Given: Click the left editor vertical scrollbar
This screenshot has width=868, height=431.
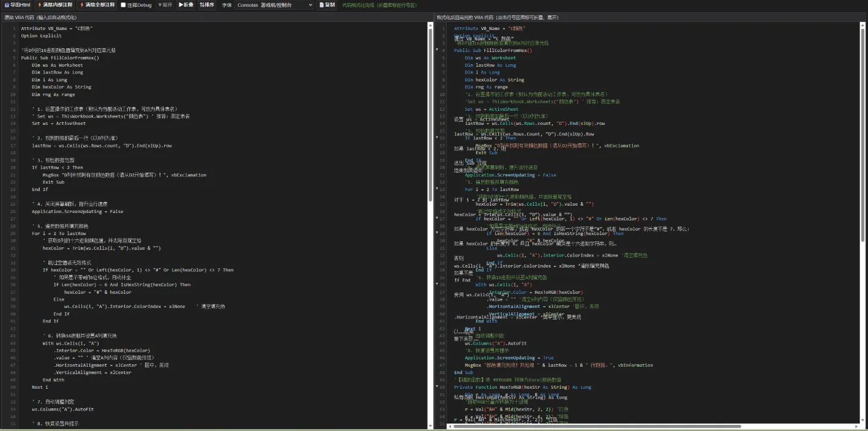Looking at the screenshot, I should 429,227.
